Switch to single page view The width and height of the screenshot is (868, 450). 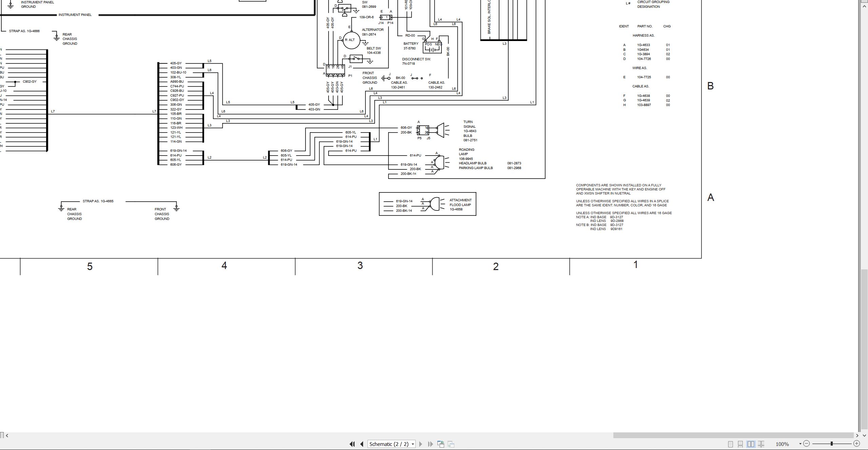pos(730,444)
